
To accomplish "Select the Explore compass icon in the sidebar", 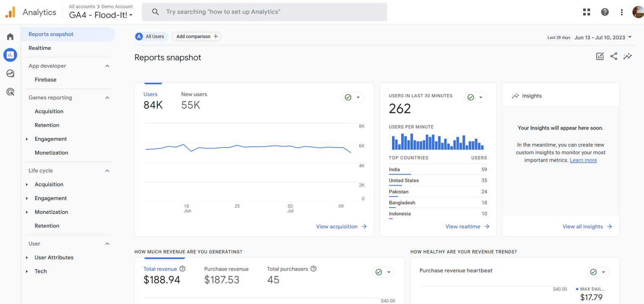I will 10,73.
